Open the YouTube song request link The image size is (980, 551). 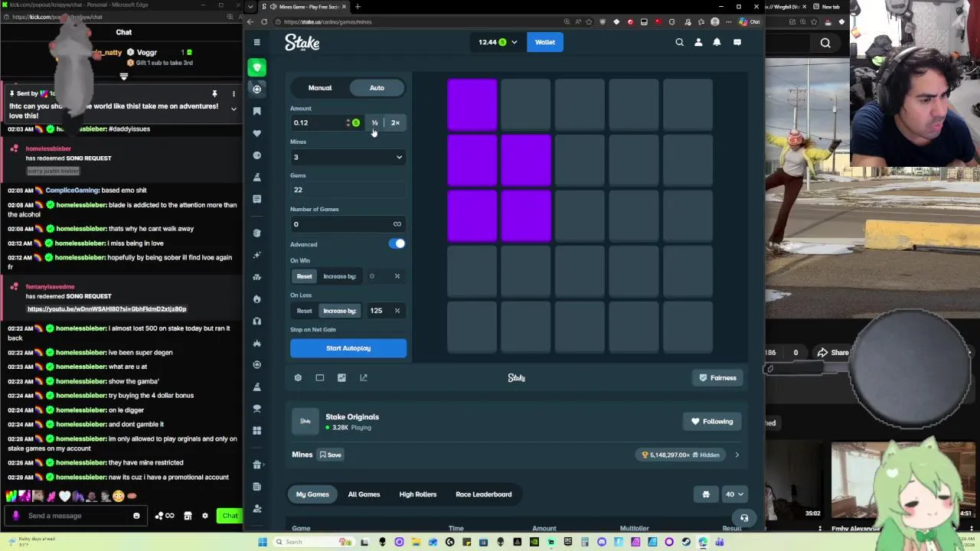click(107, 309)
